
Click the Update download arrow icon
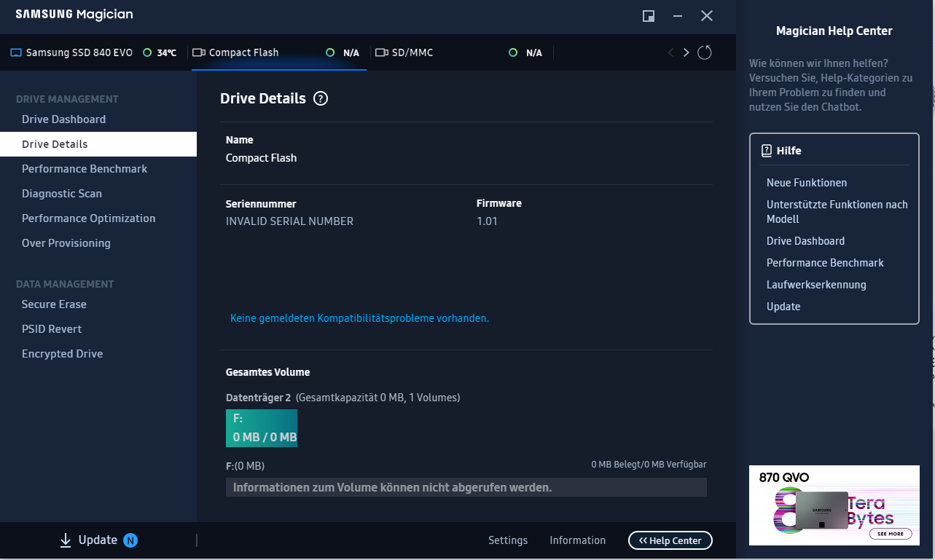point(66,540)
